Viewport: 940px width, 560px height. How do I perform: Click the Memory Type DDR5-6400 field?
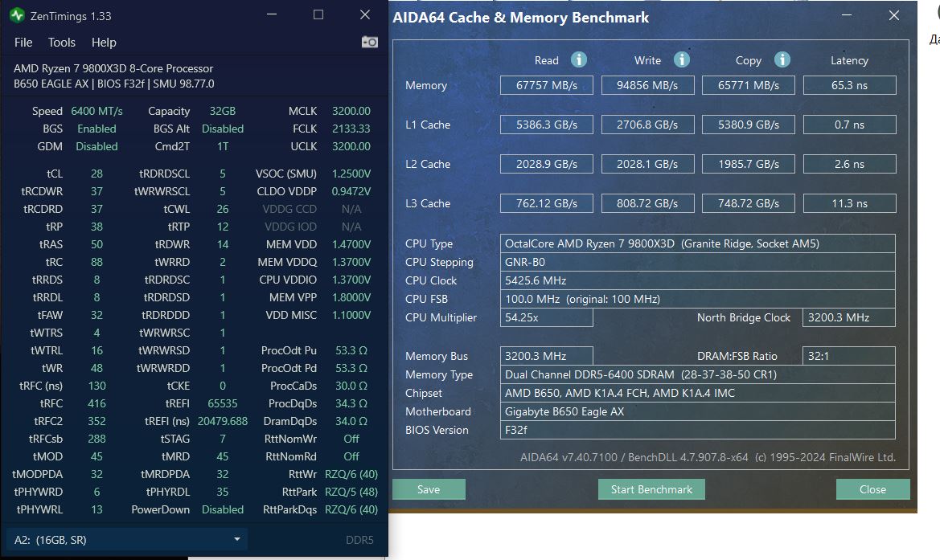tap(698, 374)
